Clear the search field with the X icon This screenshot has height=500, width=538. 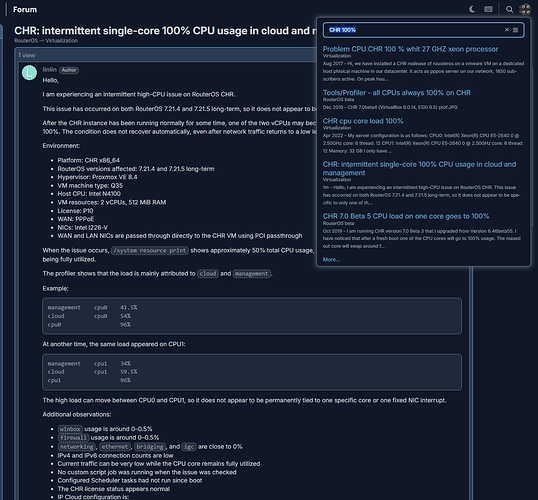(x=506, y=30)
